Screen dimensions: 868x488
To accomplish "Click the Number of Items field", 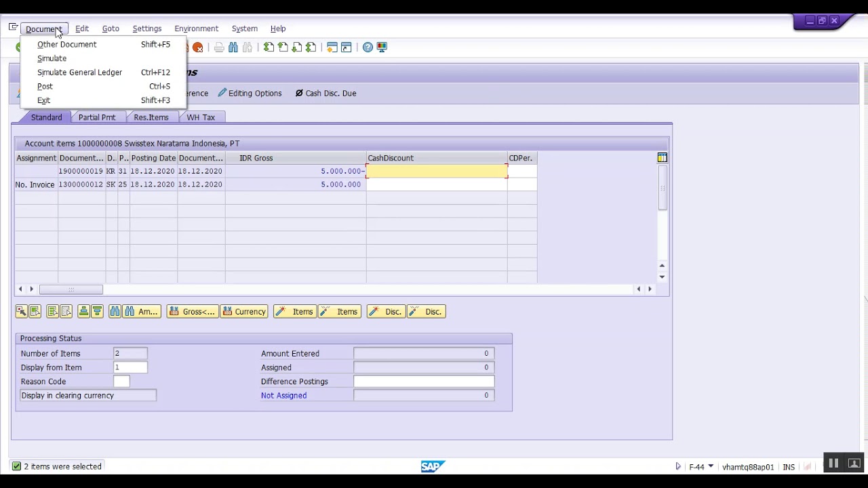I will point(130,354).
